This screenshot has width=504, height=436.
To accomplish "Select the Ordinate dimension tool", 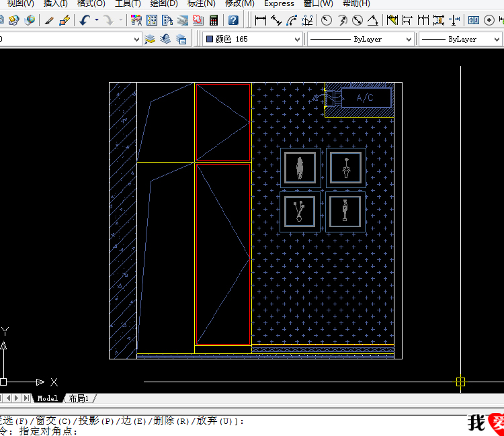I will pos(307,20).
